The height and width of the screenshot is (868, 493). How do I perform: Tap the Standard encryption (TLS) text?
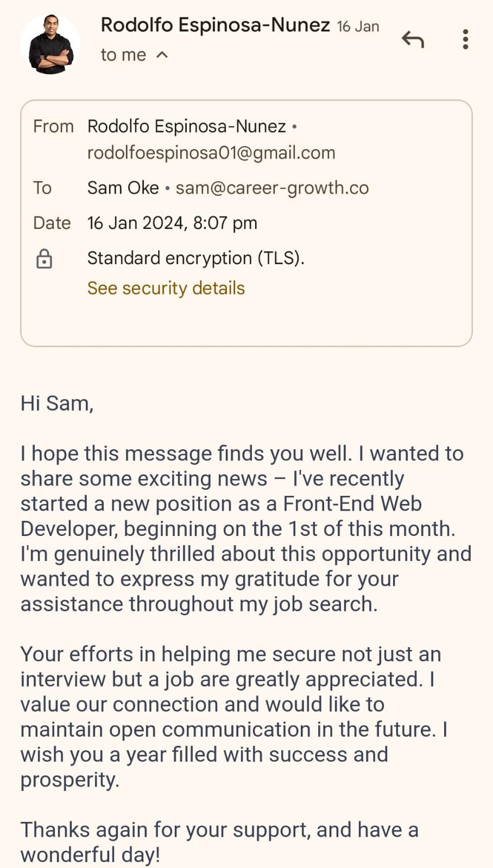(x=195, y=258)
